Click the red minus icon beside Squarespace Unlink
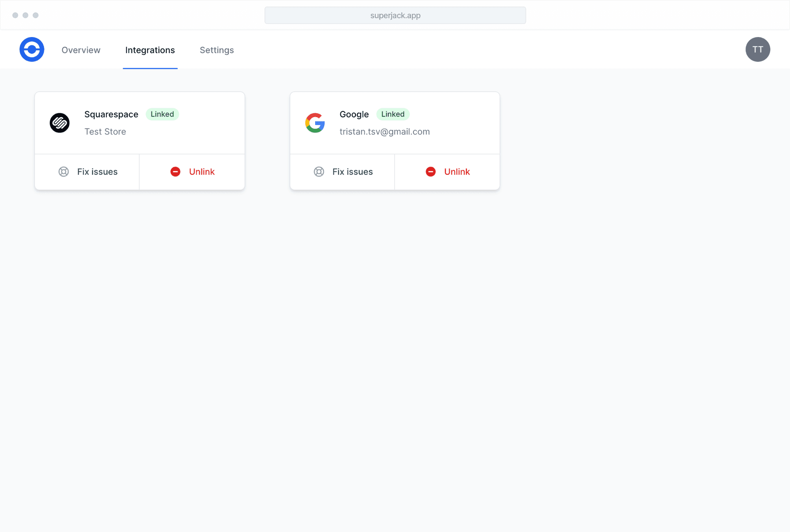The image size is (790, 532). pos(176,172)
